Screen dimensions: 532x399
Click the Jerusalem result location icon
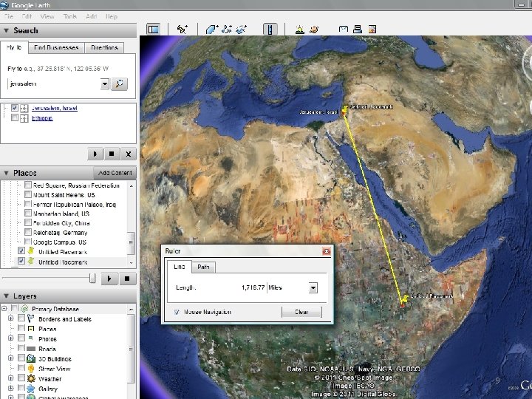coord(24,108)
